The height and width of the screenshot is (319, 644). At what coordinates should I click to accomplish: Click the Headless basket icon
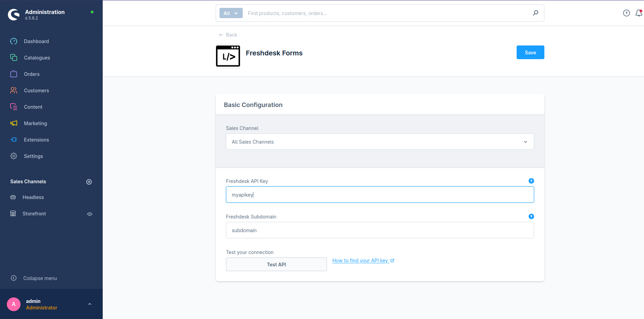point(13,197)
